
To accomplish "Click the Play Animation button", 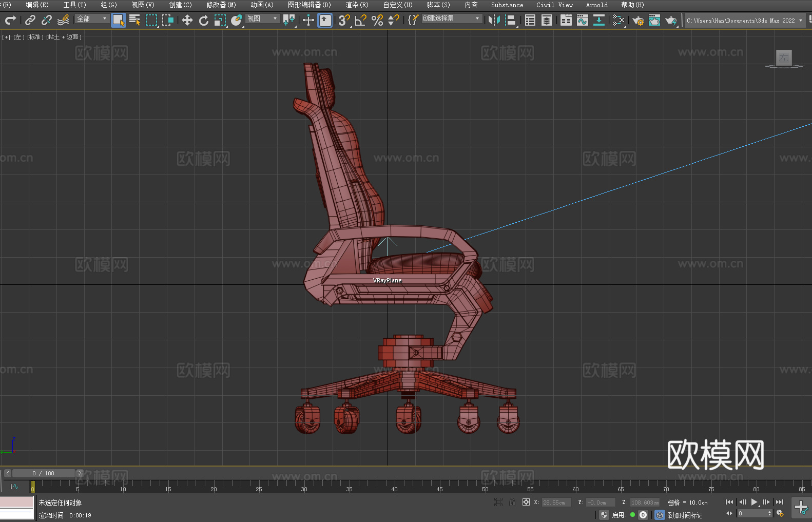I will point(754,502).
